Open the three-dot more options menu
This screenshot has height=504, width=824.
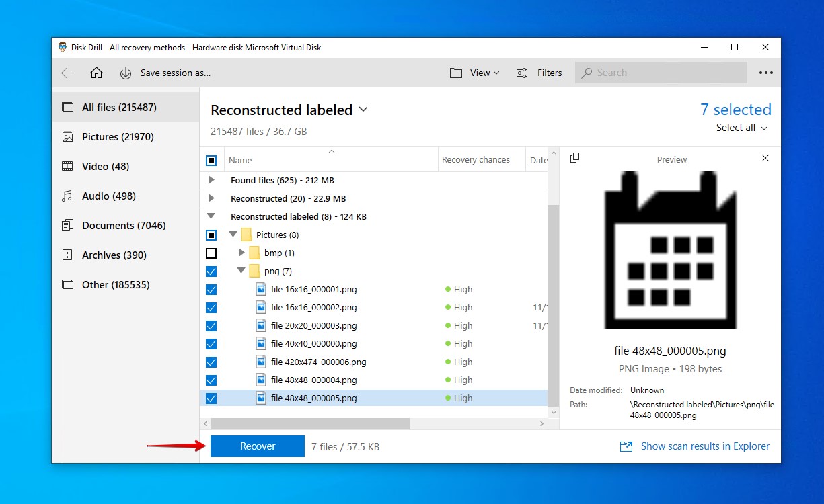pos(766,73)
